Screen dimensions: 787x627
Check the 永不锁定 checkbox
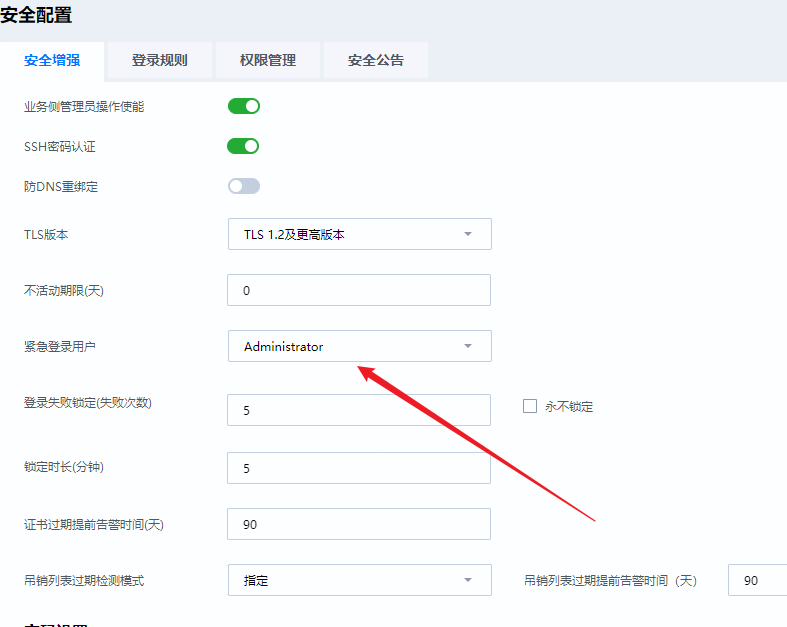[x=530, y=407]
